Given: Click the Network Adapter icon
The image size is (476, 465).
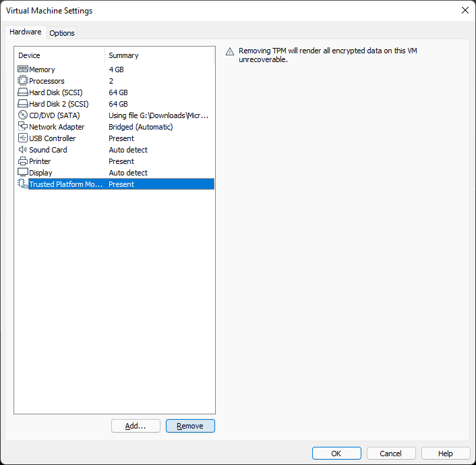Looking at the screenshot, I should (x=23, y=126).
